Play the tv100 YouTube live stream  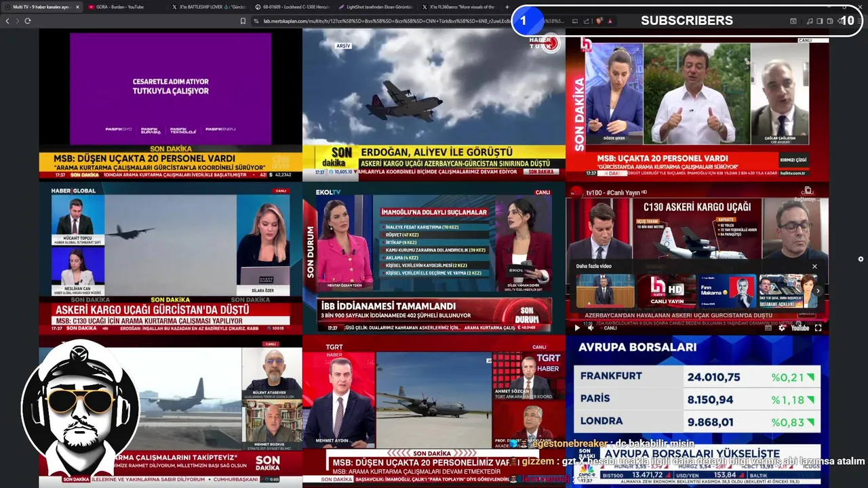point(577,328)
